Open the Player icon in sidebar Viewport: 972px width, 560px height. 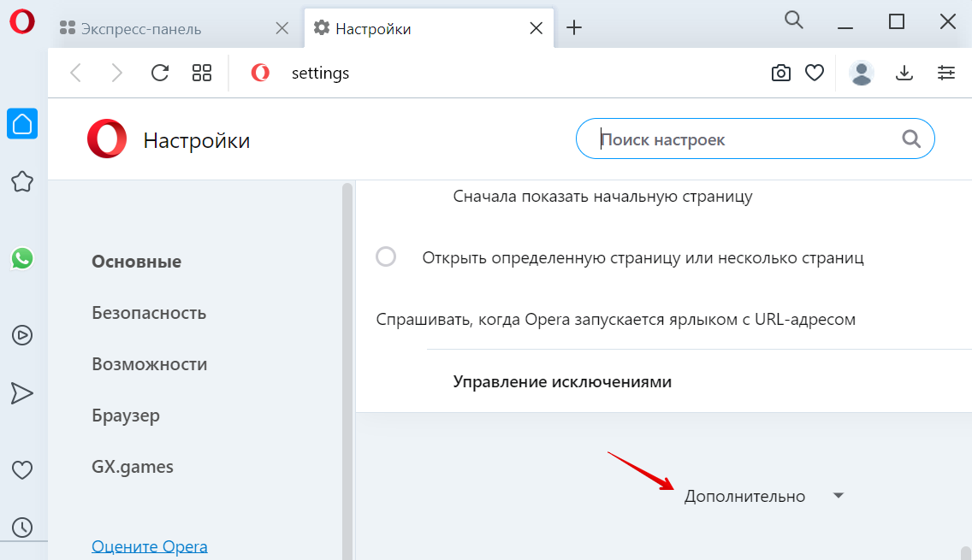(22, 335)
